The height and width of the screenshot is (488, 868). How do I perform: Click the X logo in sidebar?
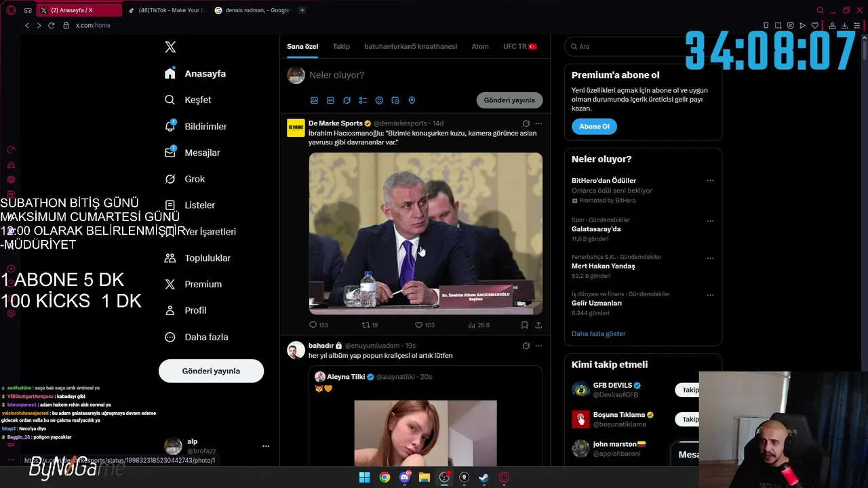[170, 47]
